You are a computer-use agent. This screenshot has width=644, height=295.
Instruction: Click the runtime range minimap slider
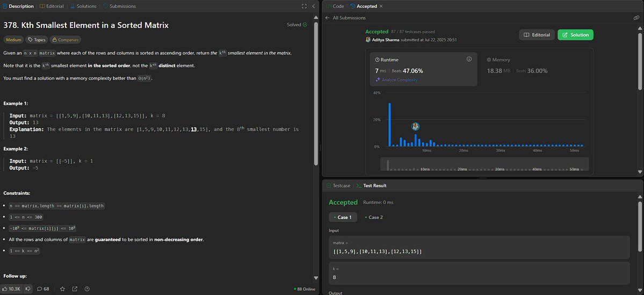click(x=484, y=164)
